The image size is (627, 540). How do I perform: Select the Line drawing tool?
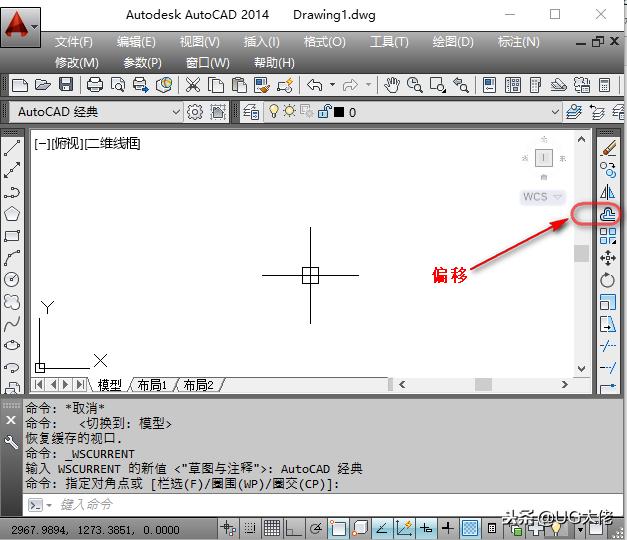12,148
